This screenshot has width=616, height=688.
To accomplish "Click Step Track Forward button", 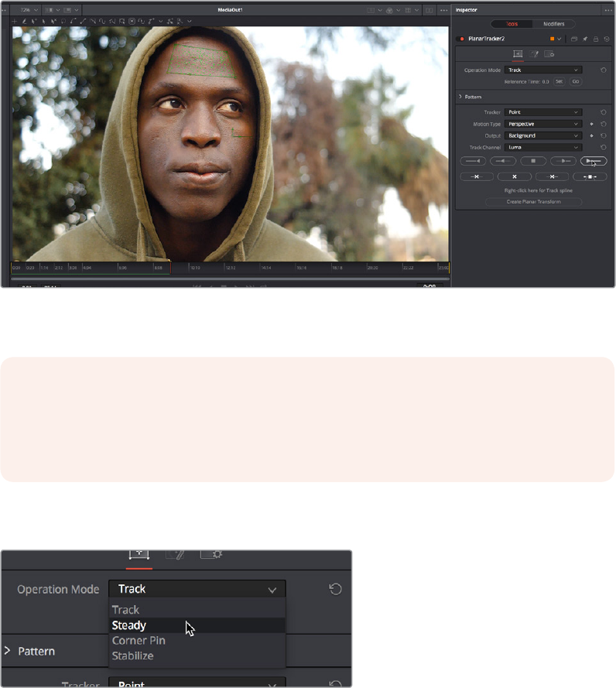I will [563, 161].
